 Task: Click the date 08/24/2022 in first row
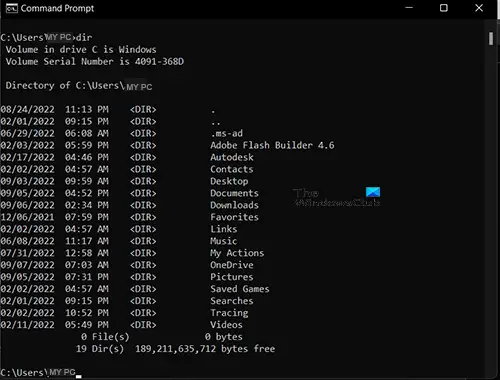click(x=27, y=110)
